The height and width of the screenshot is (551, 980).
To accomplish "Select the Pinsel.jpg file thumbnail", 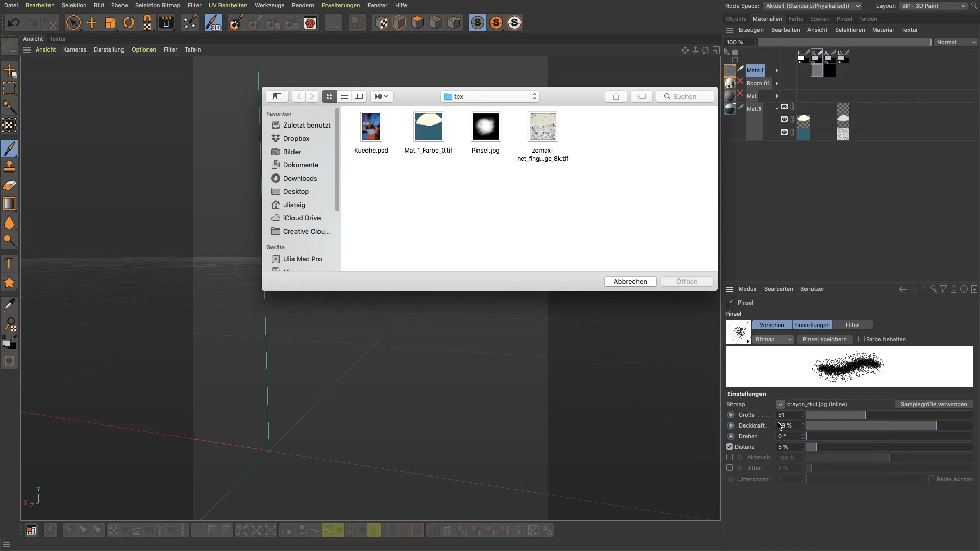I will 485,127.
